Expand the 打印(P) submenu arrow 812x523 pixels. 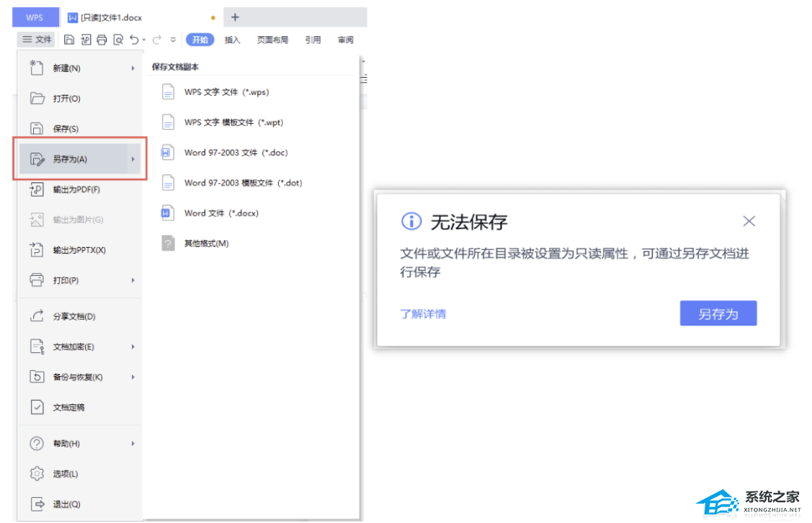[x=133, y=280]
